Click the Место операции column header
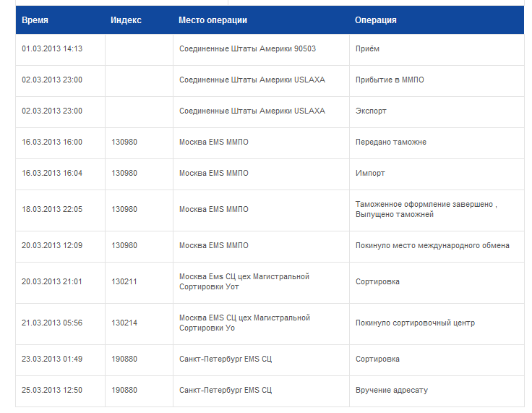This screenshot has width=532, height=413. coord(213,20)
